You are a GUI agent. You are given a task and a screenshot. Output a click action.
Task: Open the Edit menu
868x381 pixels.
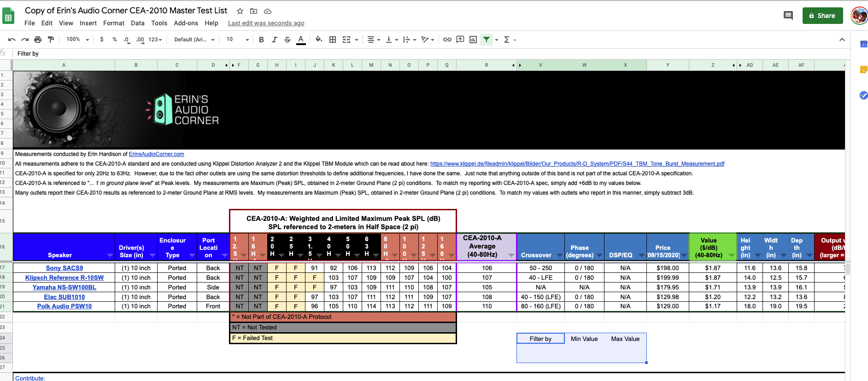point(47,23)
